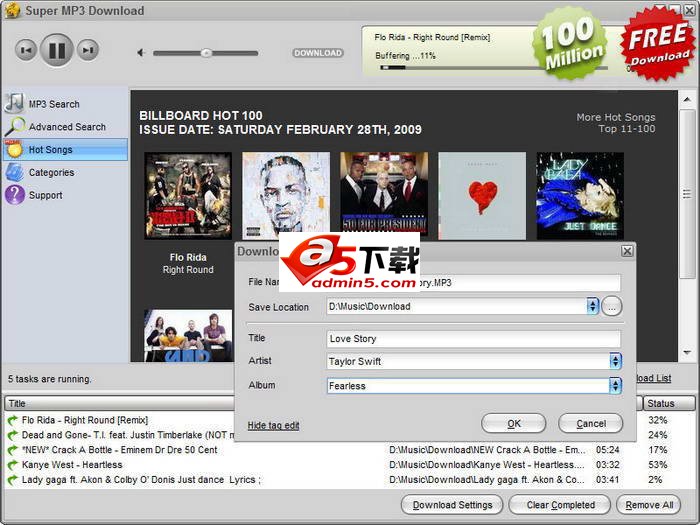Select the red heart album cover

pos(482,196)
